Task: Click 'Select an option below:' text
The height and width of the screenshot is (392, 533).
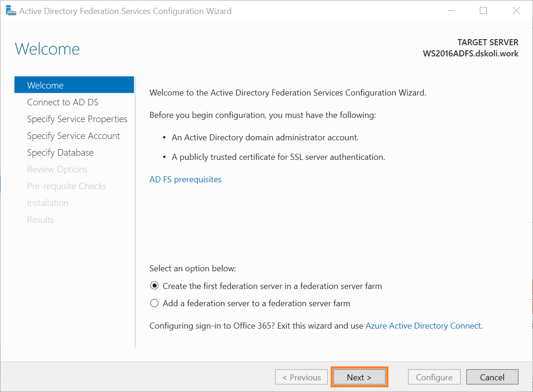Action: pos(193,268)
